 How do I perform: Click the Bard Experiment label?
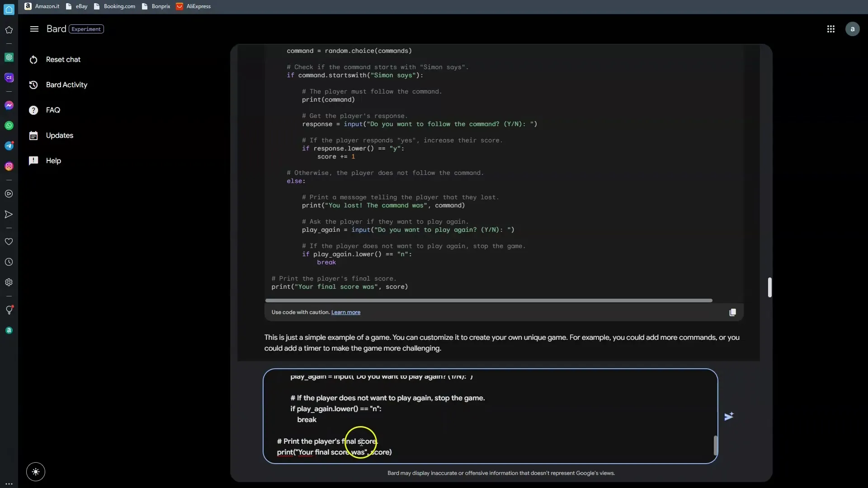click(86, 28)
